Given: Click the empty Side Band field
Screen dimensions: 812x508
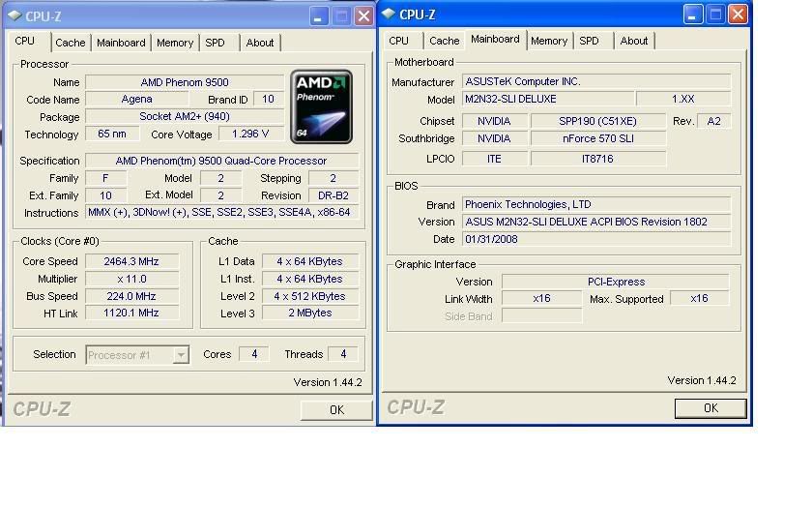Looking at the screenshot, I should [541, 315].
